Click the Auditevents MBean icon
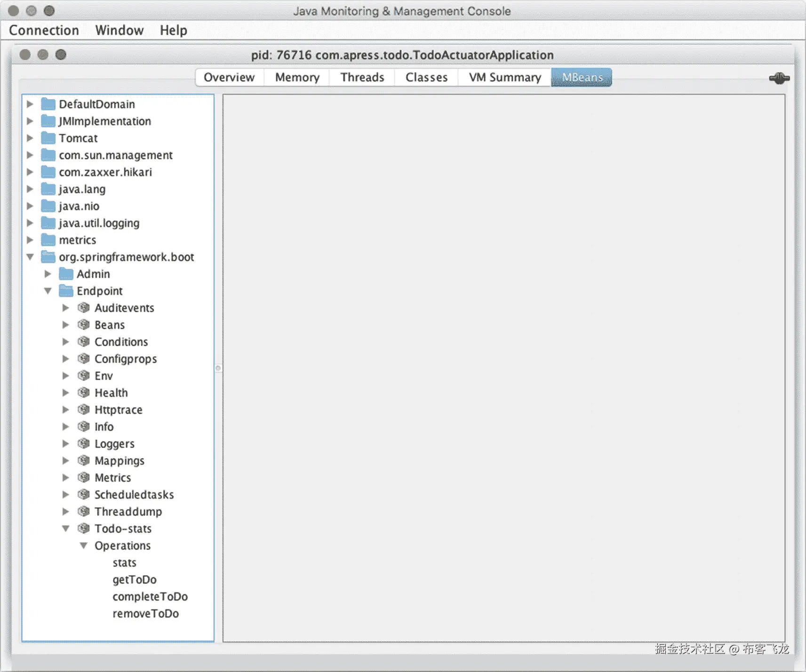The width and height of the screenshot is (806, 672). coord(84,308)
